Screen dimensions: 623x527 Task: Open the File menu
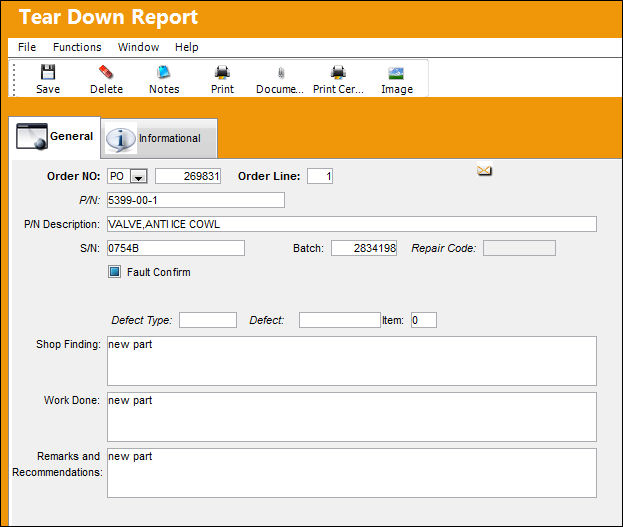[27, 47]
